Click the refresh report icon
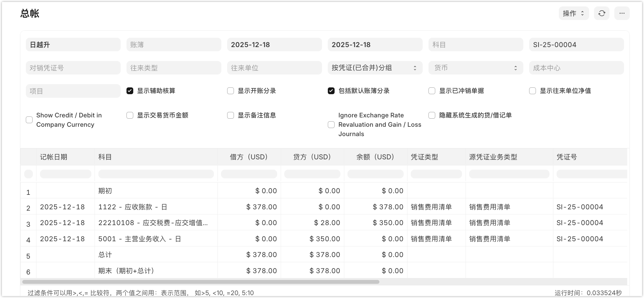This screenshot has height=298, width=644. (x=601, y=13)
